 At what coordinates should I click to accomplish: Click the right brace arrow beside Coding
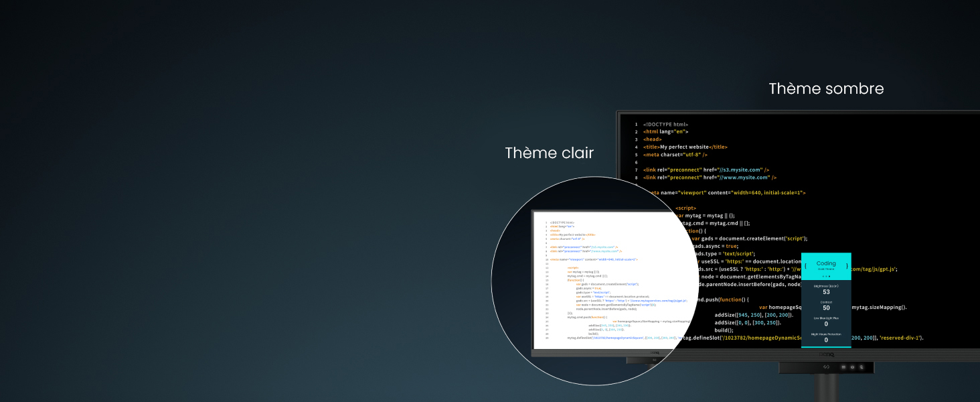pos(847,266)
